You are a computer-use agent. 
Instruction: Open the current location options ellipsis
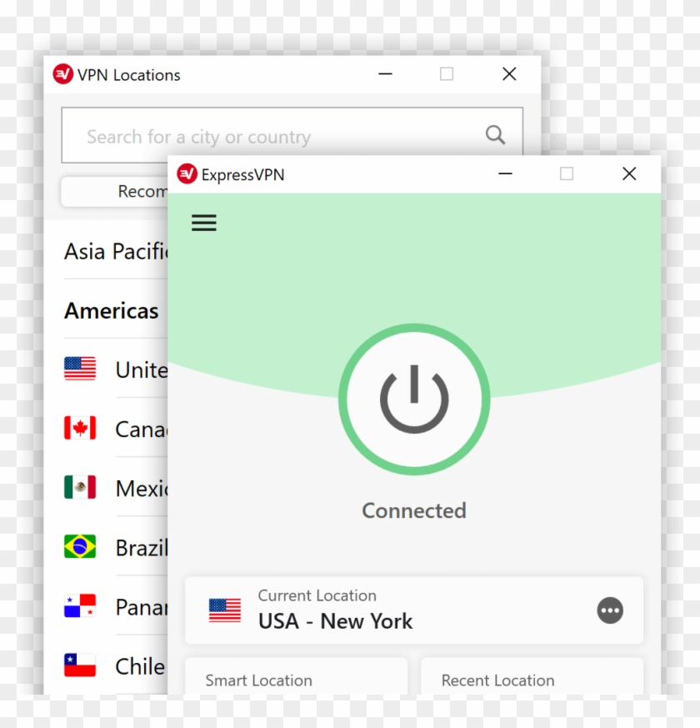(609, 610)
